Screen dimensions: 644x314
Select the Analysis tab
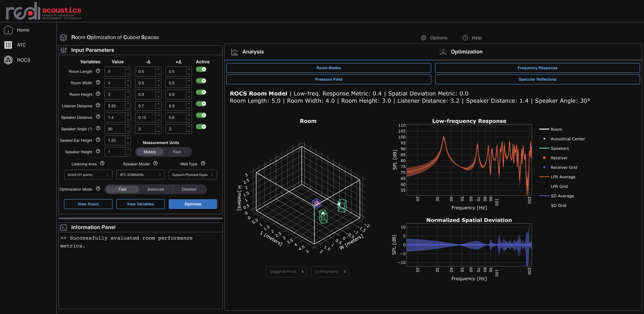point(253,52)
